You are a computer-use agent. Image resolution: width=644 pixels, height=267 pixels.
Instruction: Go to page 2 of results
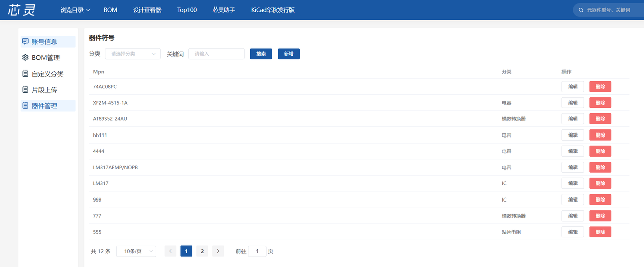click(202, 251)
